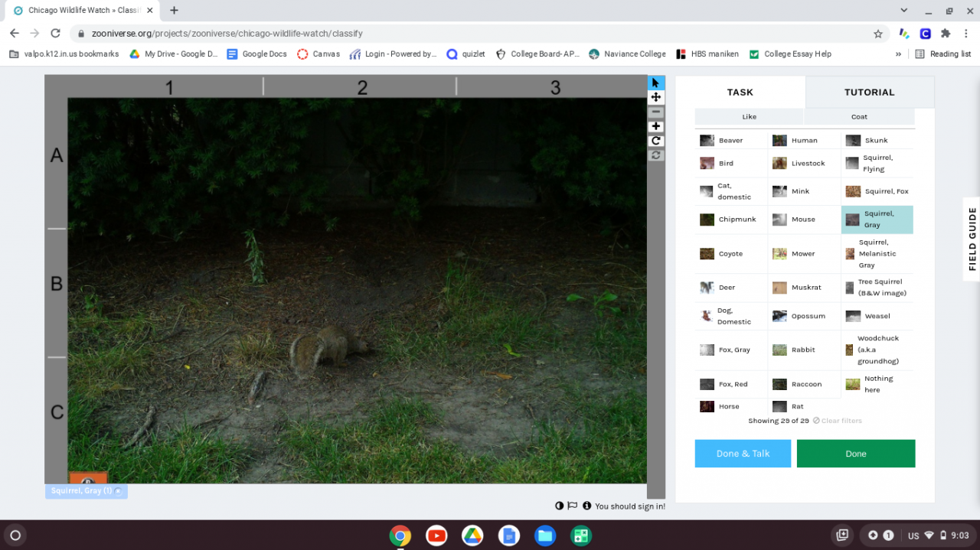Select the pointer annotate tool
The height and width of the screenshot is (550, 980).
[655, 83]
